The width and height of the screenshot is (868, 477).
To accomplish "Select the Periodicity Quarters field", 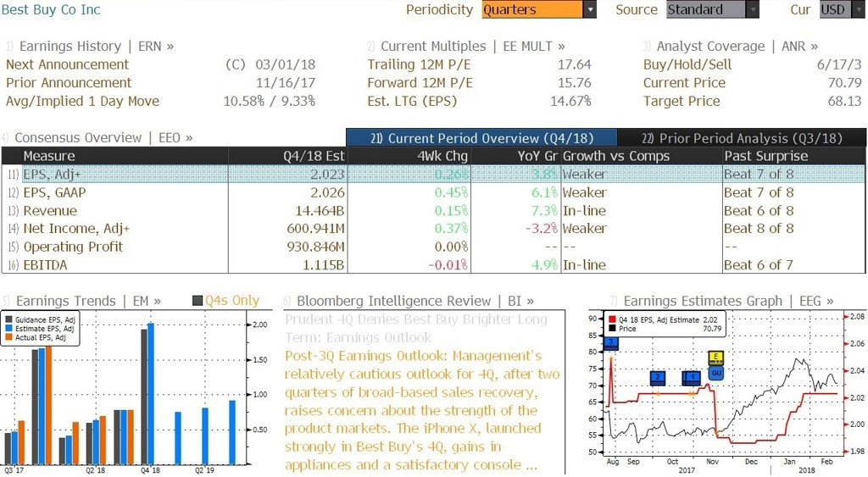I will pos(532,9).
